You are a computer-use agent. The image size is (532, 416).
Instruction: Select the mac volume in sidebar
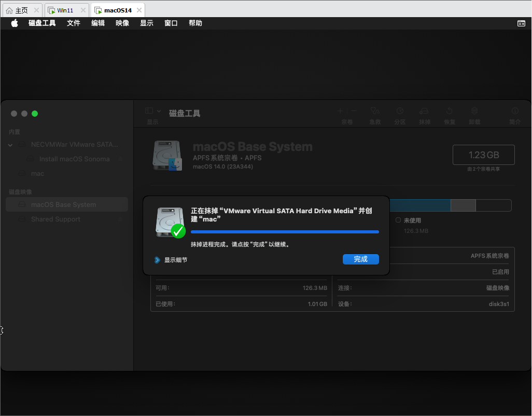67,174
